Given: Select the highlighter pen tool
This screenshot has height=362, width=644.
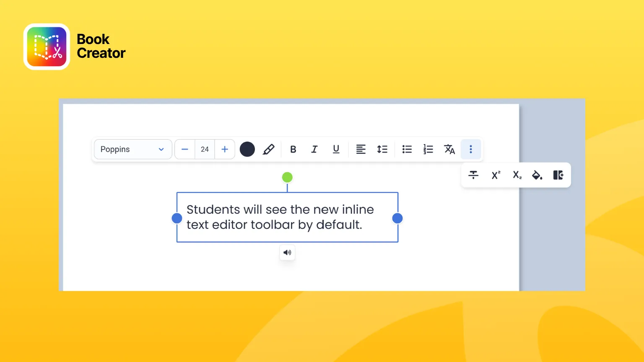Looking at the screenshot, I should tap(269, 149).
